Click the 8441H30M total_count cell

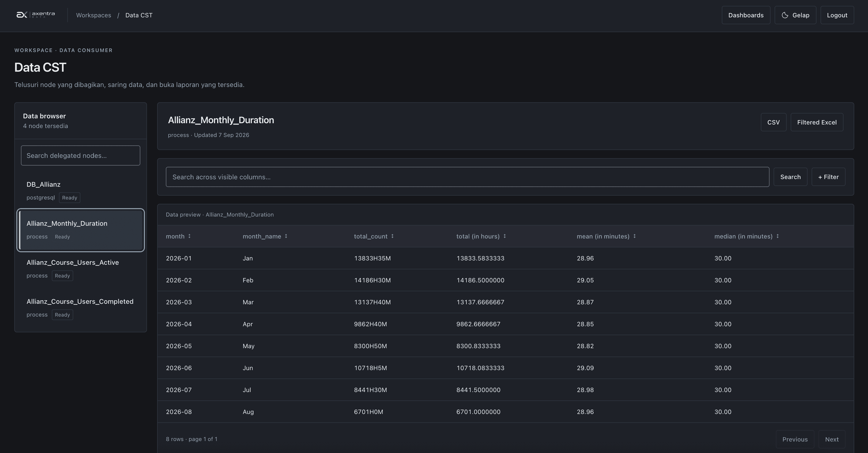pos(370,390)
